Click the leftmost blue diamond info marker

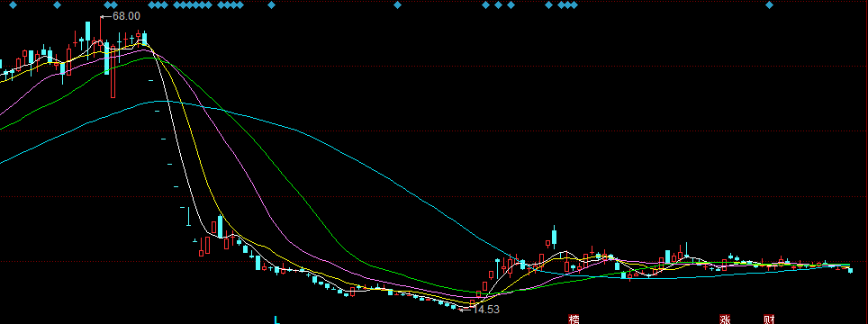[x=14, y=5]
